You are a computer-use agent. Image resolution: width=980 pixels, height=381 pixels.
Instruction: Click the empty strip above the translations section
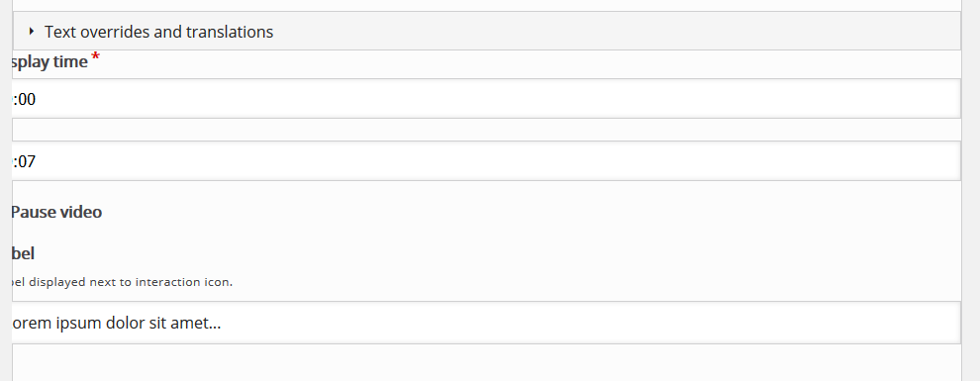486,5
